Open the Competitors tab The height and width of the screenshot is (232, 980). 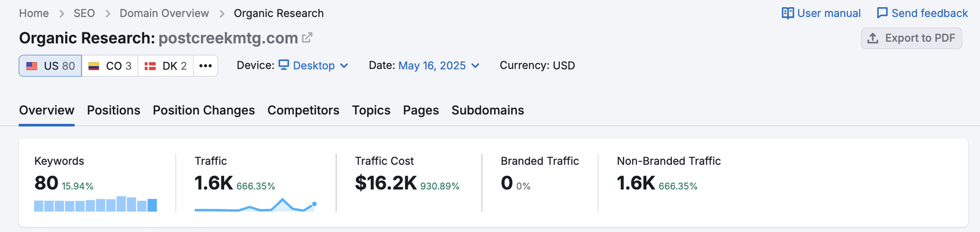click(x=303, y=110)
